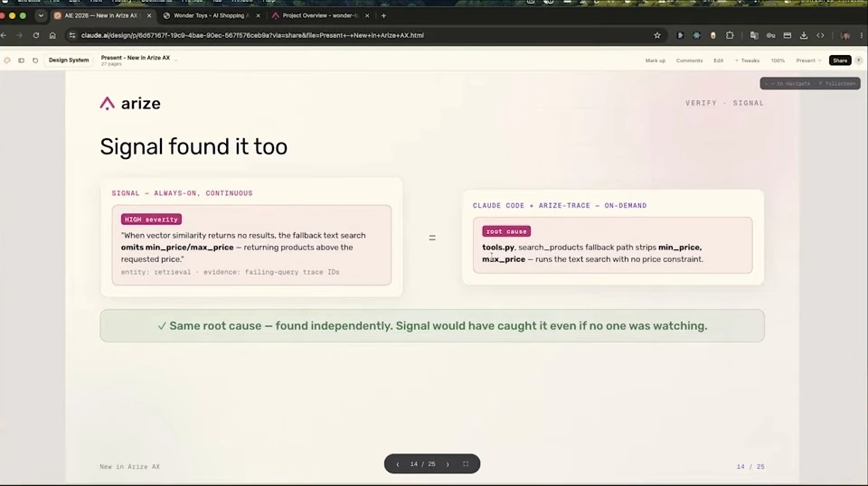
Task: Open the 100% zoom control
Action: pos(778,61)
